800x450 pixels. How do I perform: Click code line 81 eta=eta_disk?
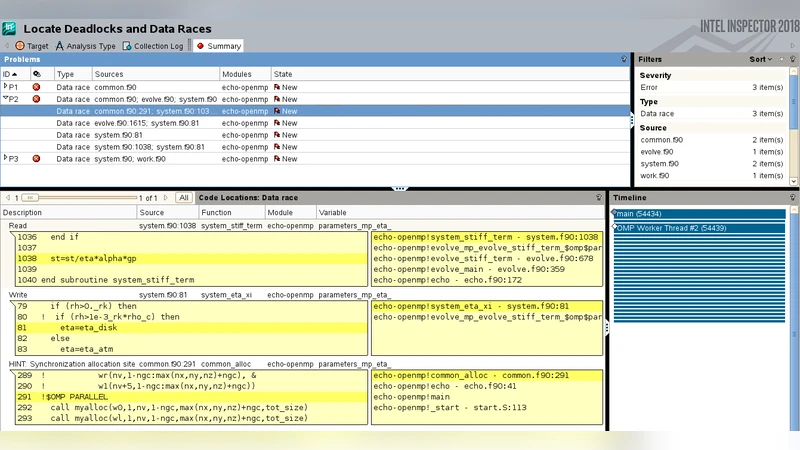coord(191,328)
